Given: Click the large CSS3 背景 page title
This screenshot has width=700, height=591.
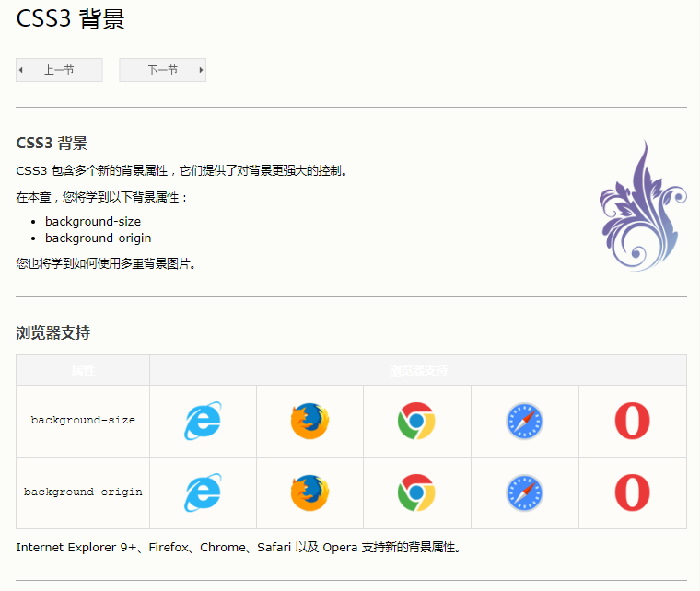Looking at the screenshot, I should click(71, 19).
